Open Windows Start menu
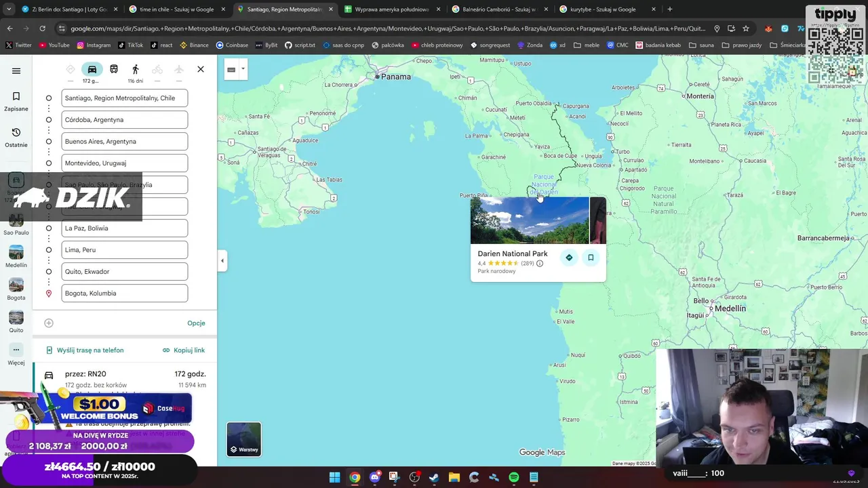The width and height of the screenshot is (868, 488). point(334,477)
